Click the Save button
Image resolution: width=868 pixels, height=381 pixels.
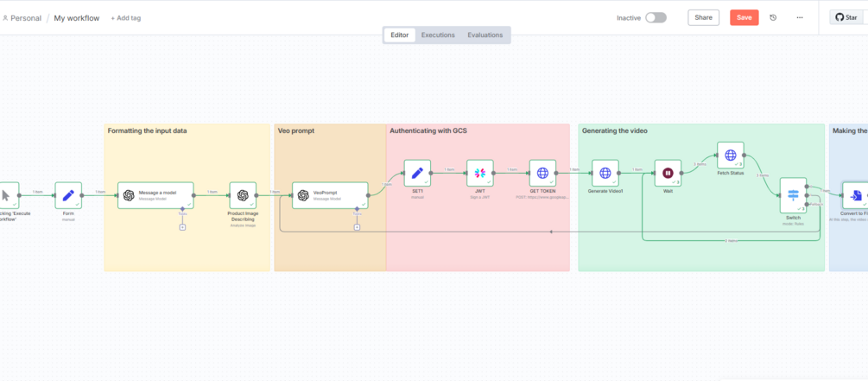pyautogui.click(x=744, y=18)
